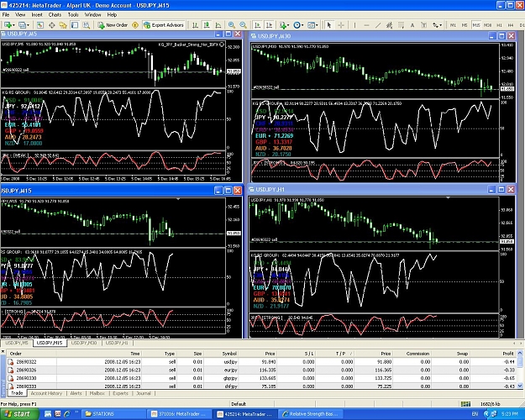Click the Zoom In magnifier icon
The height and width of the screenshot is (420, 525).
[231, 25]
